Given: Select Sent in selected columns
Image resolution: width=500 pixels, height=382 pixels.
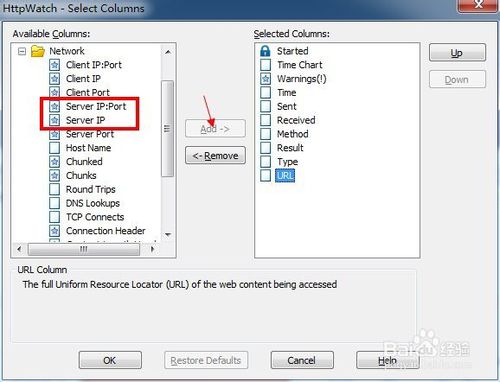Looking at the screenshot, I should [287, 106].
